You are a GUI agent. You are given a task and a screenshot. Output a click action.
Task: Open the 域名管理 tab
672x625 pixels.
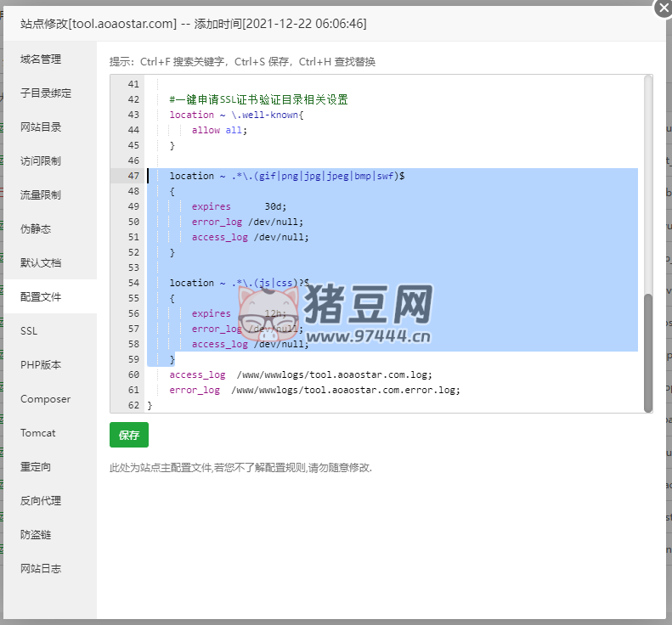(x=41, y=59)
